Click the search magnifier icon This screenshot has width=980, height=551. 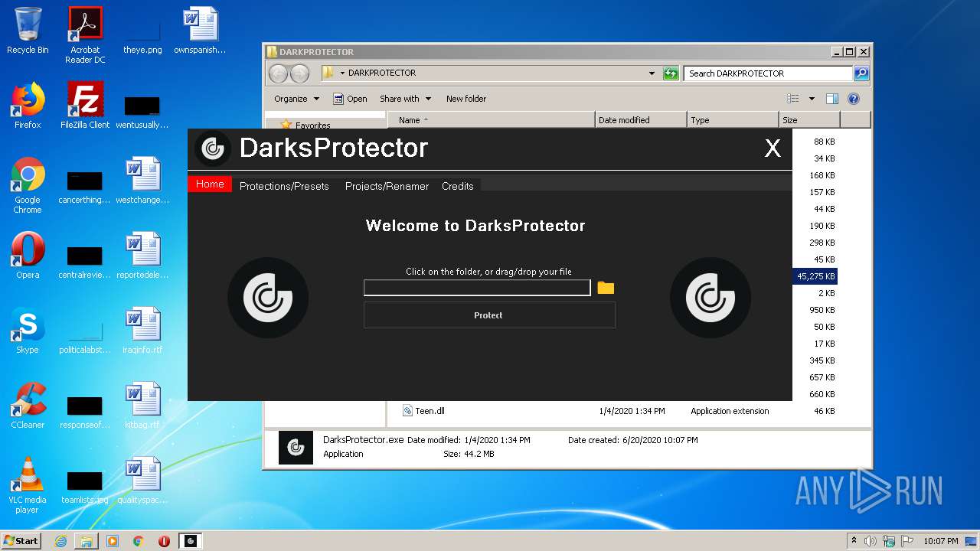(861, 73)
